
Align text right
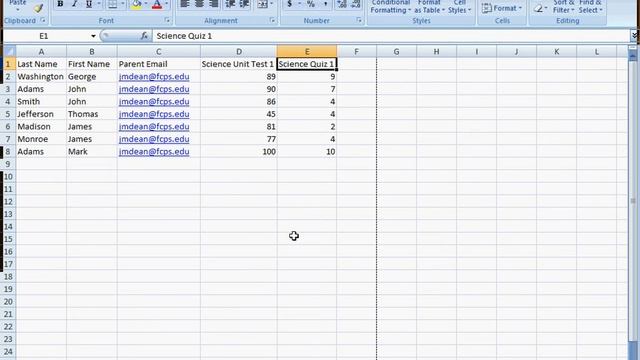coord(213,4)
